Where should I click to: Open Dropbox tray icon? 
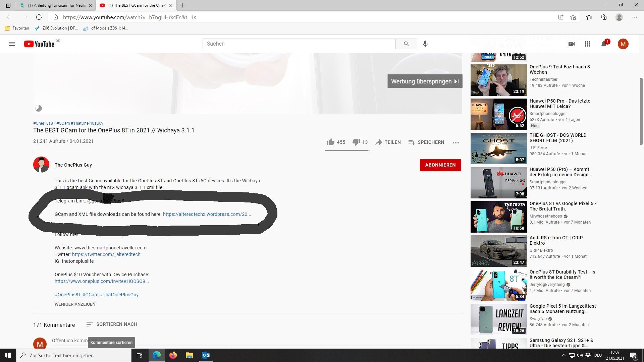pos(588,355)
